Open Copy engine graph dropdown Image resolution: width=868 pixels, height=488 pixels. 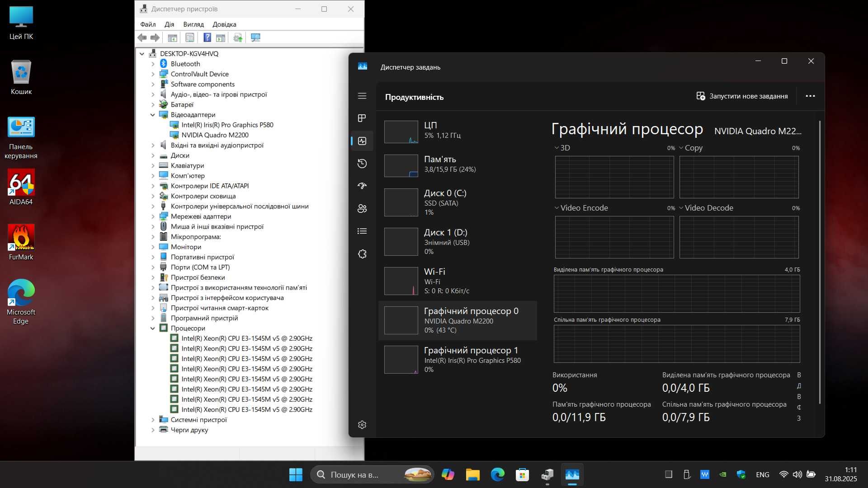click(x=691, y=148)
